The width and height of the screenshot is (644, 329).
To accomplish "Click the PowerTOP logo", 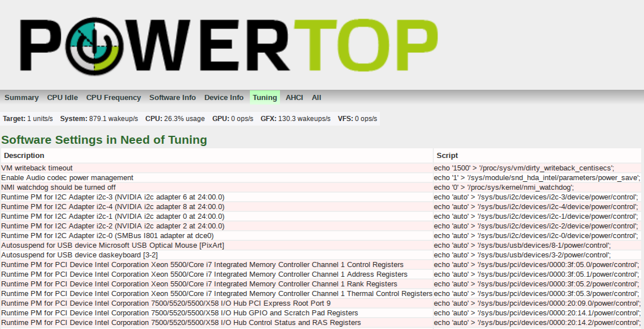I will (221, 43).
